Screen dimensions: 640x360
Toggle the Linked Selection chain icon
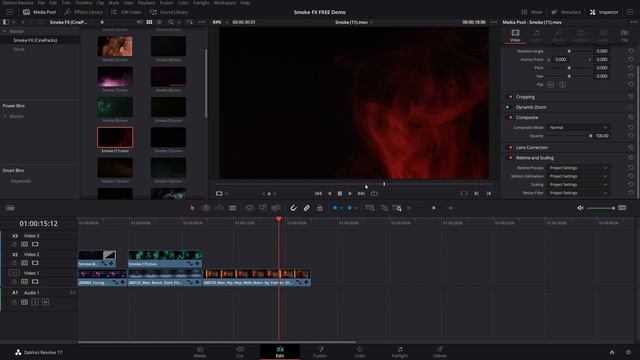pyautogui.click(x=307, y=208)
